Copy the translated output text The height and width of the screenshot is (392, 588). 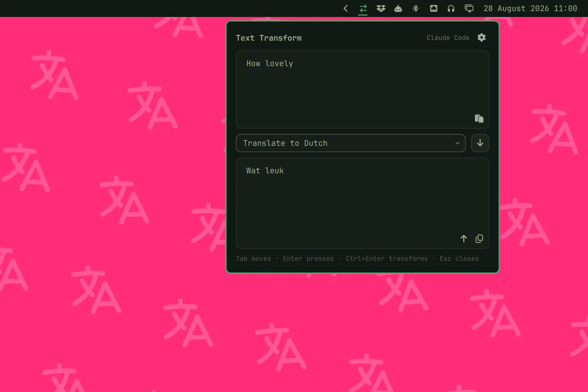479,239
